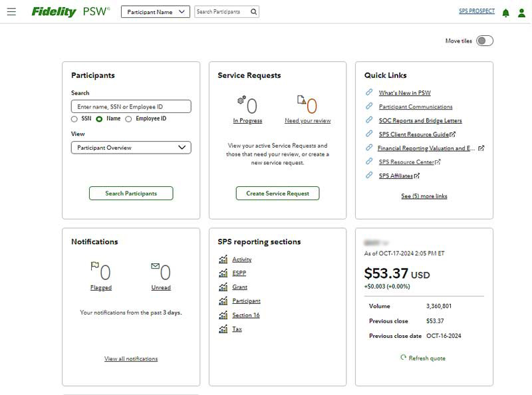Click the Create Service Request button

(277, 194)
